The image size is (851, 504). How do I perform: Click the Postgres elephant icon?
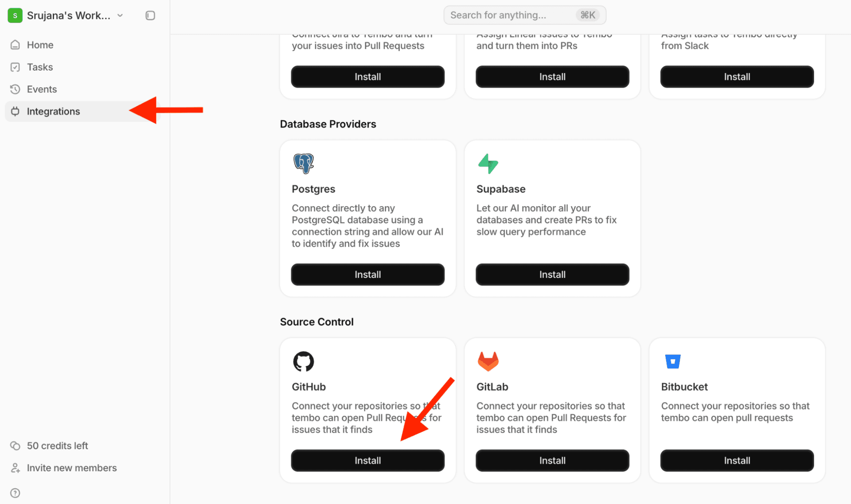coord(303,163)
